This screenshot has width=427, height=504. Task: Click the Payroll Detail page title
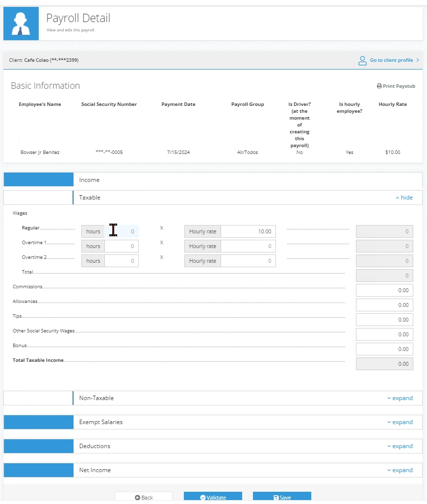tap(78, 18)
